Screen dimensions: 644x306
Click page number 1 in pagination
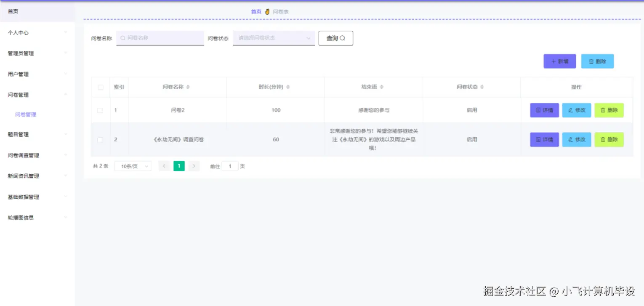pos(179,166)
